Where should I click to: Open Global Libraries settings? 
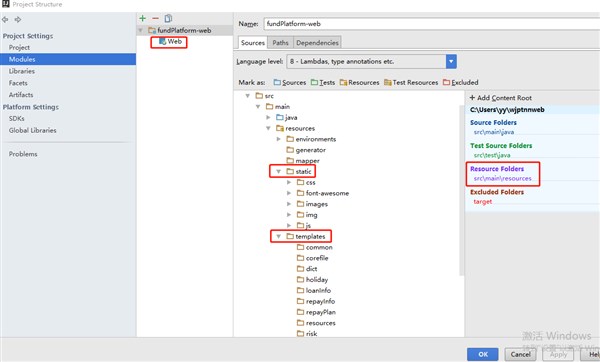[x=33, y=130]
